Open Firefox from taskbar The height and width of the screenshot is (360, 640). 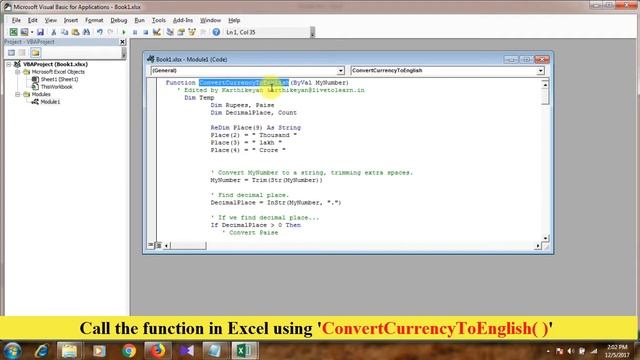tap(158, 351)
